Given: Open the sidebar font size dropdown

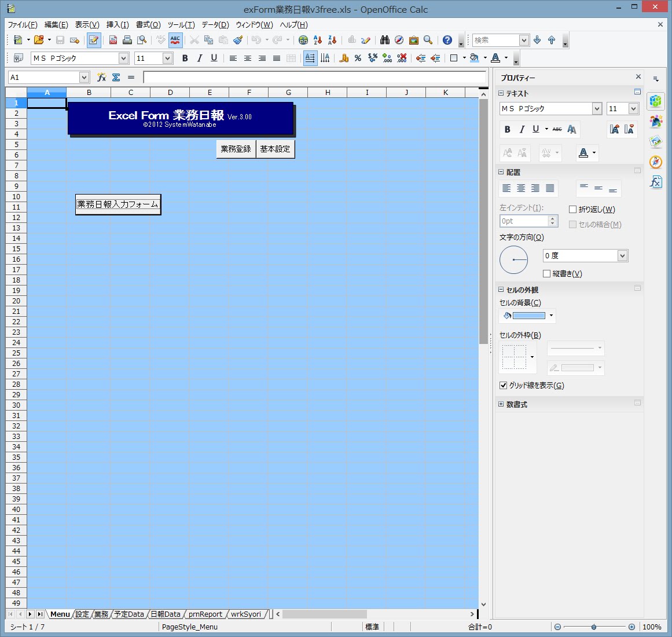Looking at the screenshot, I should (x=633, y=109).
